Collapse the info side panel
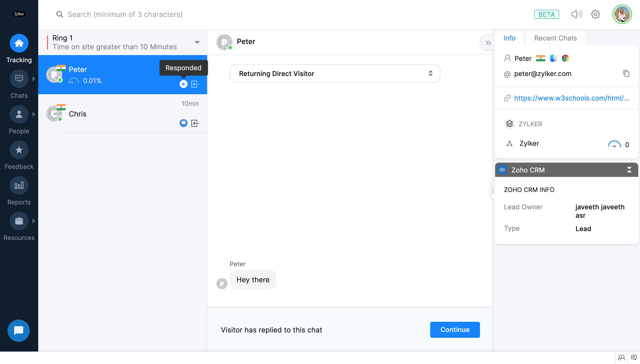Screen dimensions: 640x364 click(x=488, y=43)
